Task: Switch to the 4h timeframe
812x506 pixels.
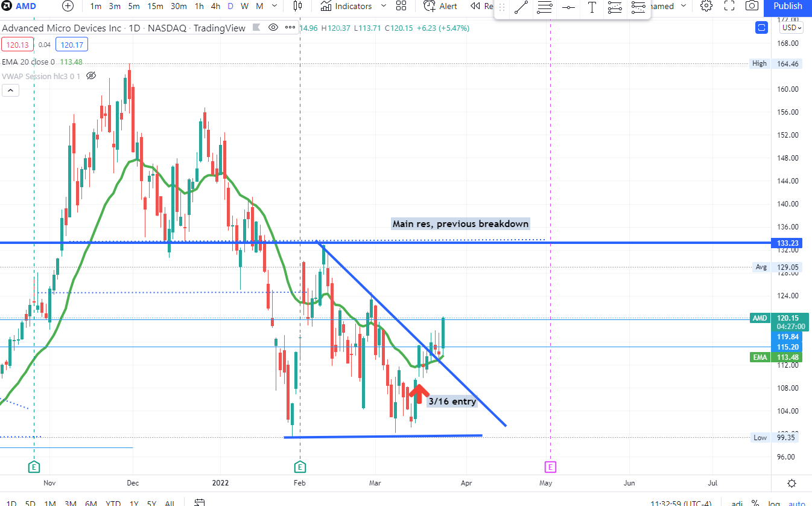Action: coord(215,6)
